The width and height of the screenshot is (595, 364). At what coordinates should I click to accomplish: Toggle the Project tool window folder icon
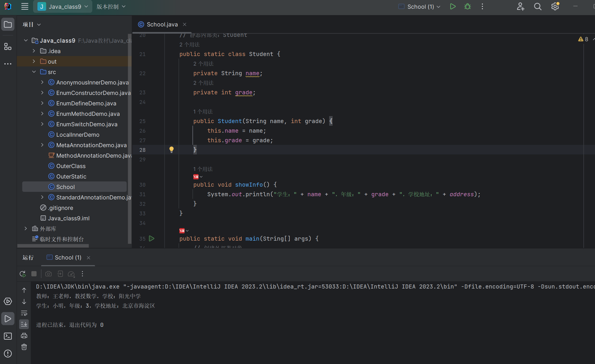(x=8, y=24)
